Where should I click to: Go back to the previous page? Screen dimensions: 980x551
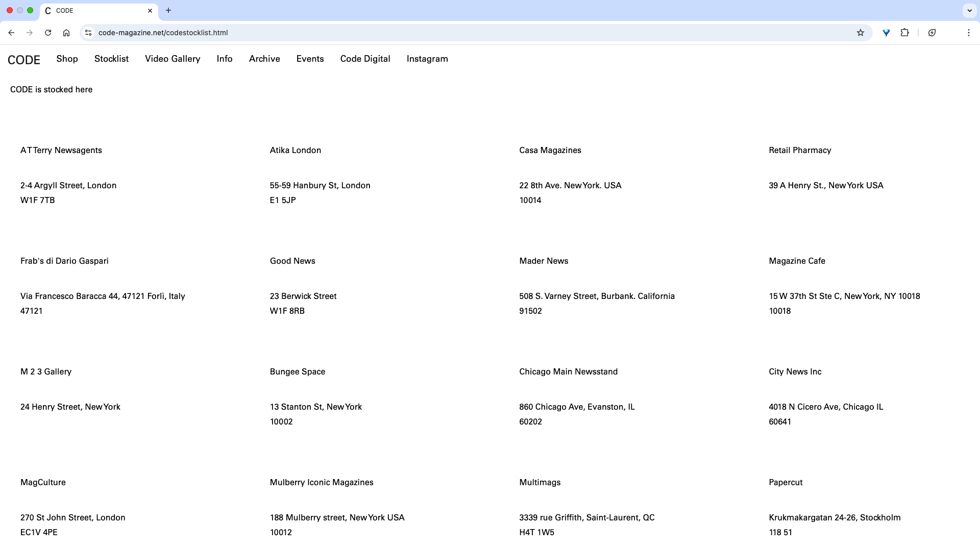[11, 33]
